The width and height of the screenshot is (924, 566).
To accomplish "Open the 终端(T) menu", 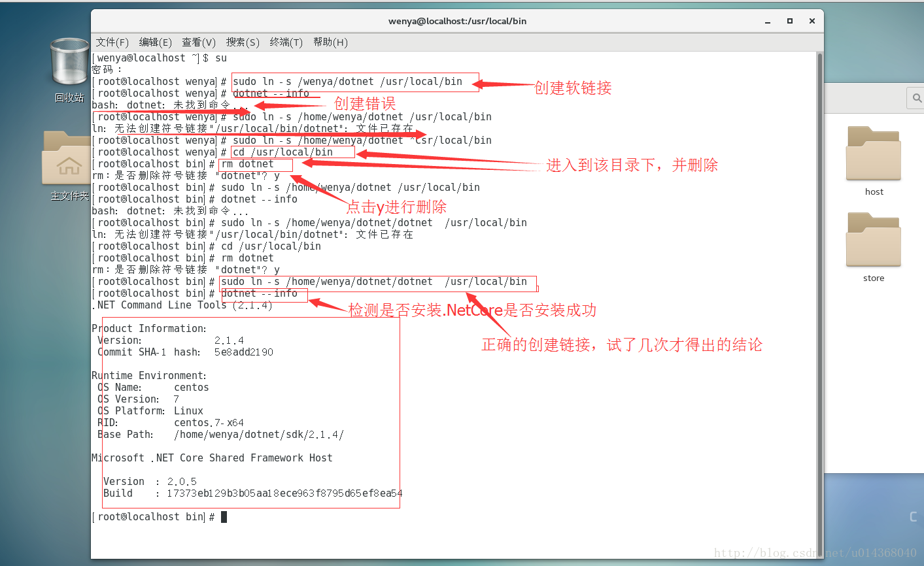I will [x=286, y=42].
